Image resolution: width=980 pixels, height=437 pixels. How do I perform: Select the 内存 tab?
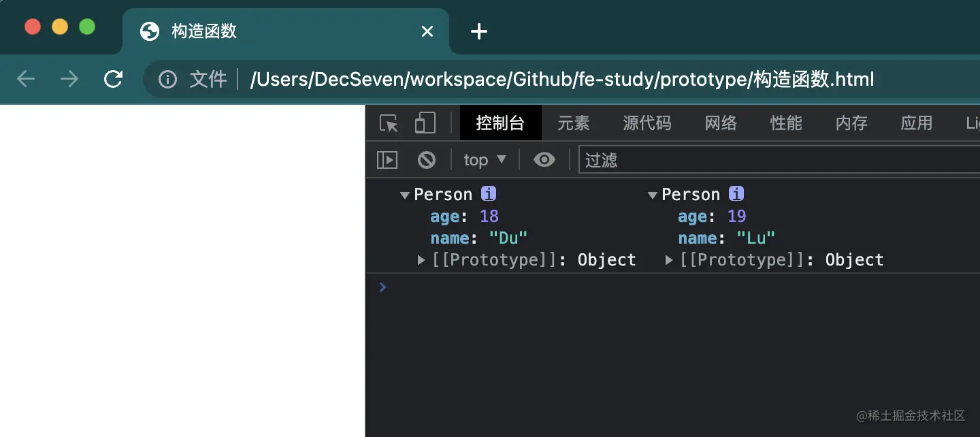851,123
